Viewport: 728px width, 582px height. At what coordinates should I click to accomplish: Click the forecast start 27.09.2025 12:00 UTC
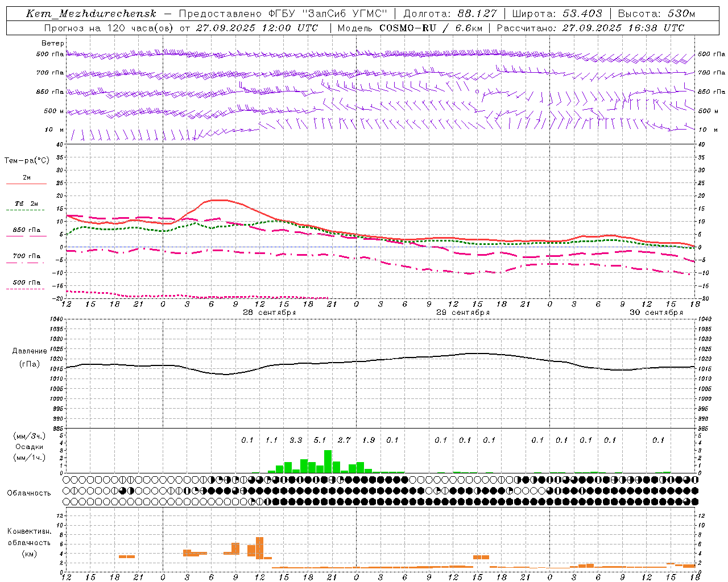[257, 28]
